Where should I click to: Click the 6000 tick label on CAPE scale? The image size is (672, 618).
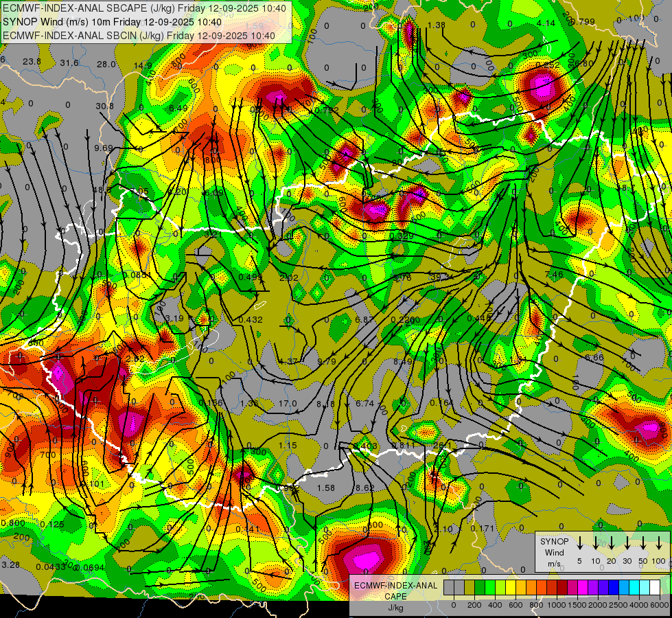tap(660, 605)
